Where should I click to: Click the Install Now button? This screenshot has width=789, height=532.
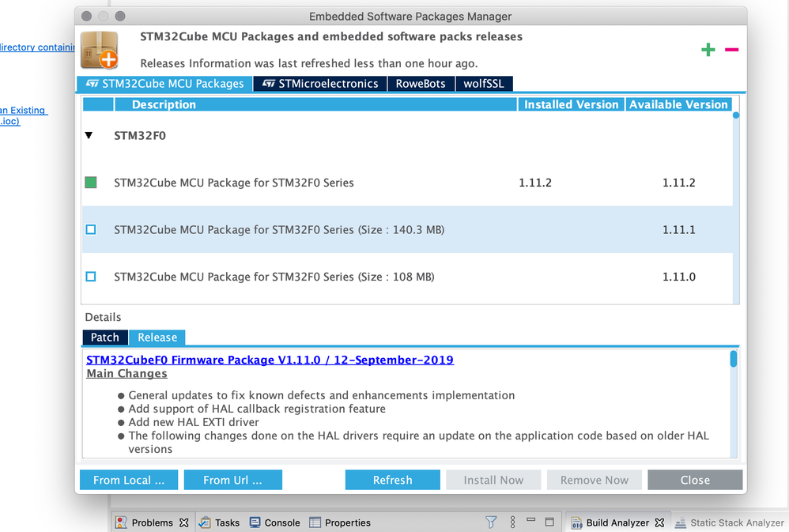coord(493,480)
